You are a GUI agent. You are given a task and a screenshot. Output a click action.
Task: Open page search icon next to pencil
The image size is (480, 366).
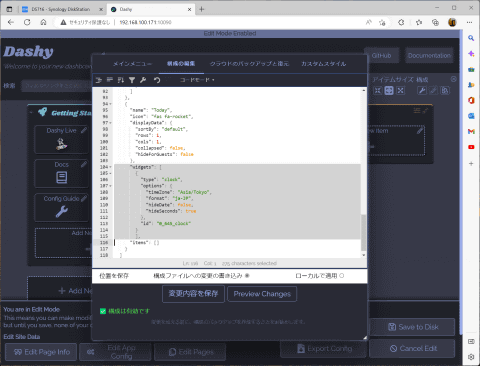click(445, 90)
